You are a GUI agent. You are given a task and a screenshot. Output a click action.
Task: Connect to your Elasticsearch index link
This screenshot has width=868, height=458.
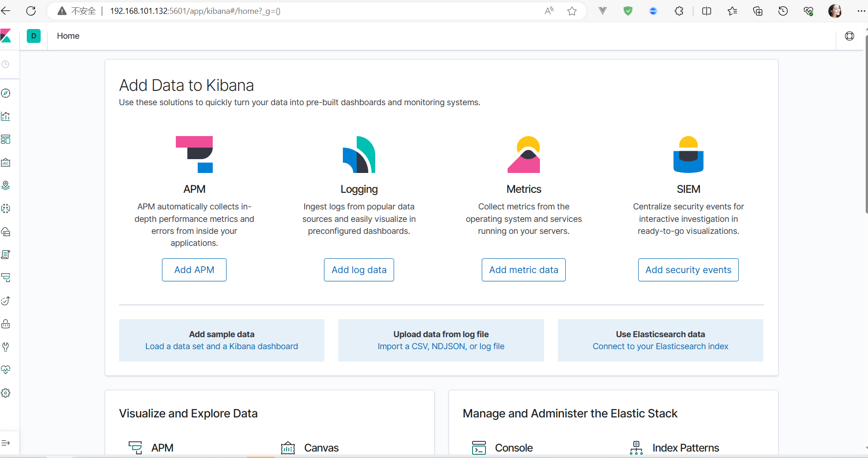[660, 346]
